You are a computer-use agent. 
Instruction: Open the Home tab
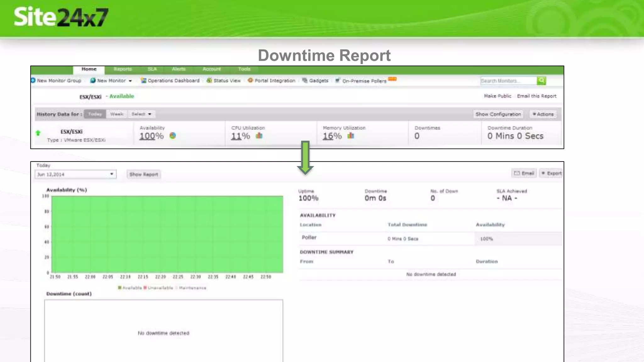(x=89, y=69)
